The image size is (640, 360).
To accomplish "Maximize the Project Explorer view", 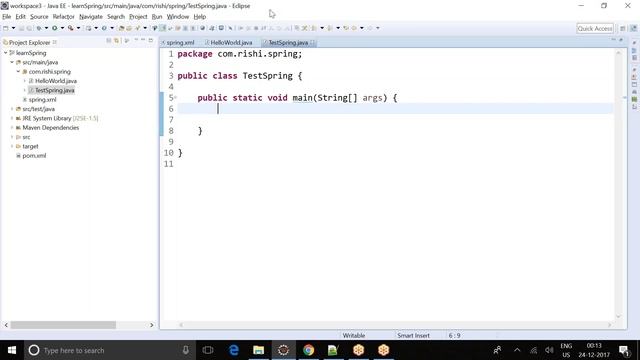I will click(151, 40).
